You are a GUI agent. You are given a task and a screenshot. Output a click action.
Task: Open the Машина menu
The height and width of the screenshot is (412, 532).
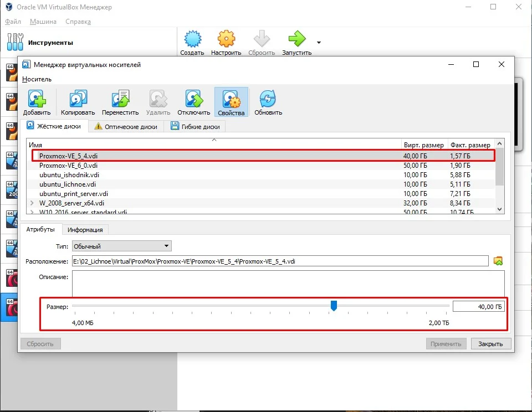(43, 22)
